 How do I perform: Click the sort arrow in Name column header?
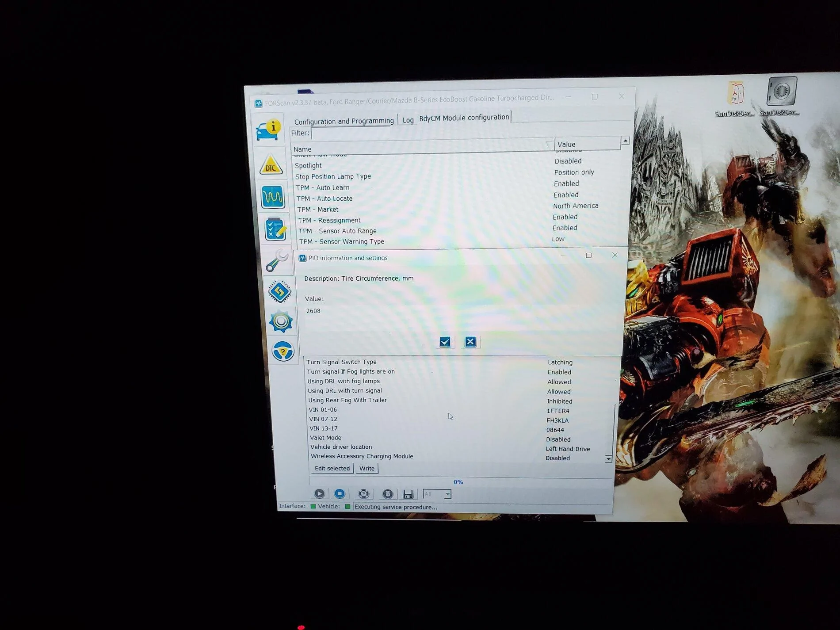click(x=549, y=144)
